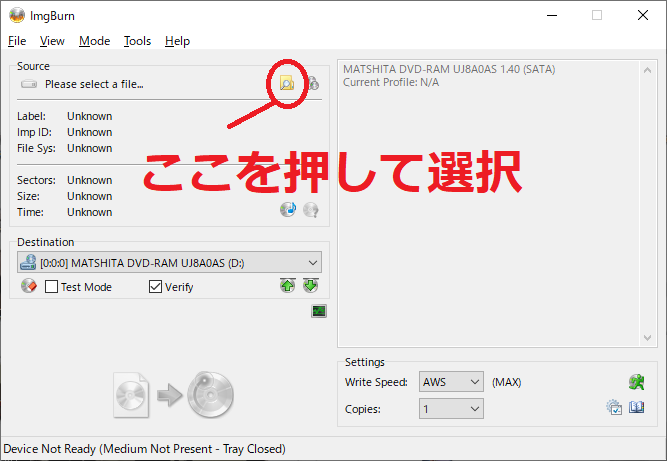Minimize the ImgBurn window

point(552,15)
